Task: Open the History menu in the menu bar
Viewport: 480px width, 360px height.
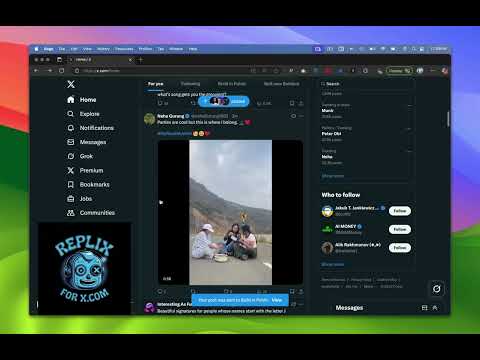Action: click(x=103, y=49)
